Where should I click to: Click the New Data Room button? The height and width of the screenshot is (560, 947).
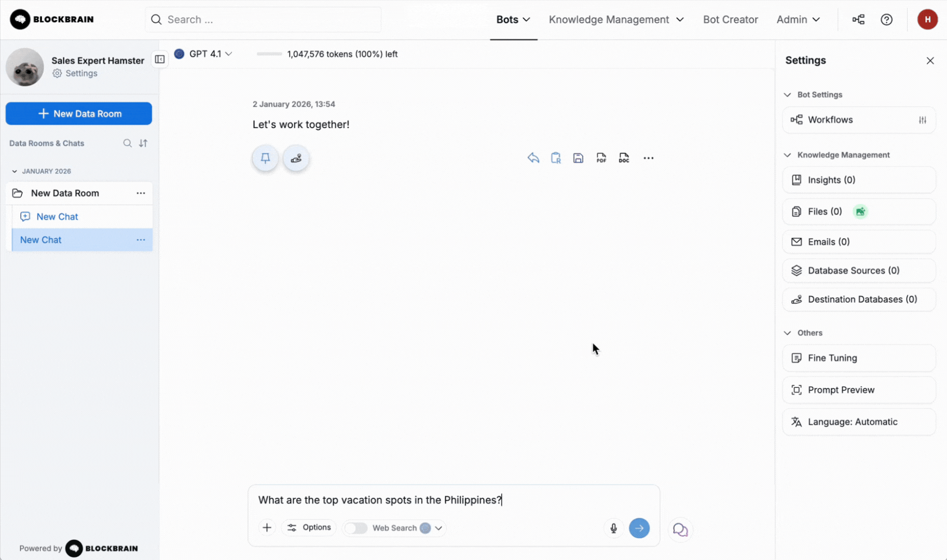click(79, 114)
